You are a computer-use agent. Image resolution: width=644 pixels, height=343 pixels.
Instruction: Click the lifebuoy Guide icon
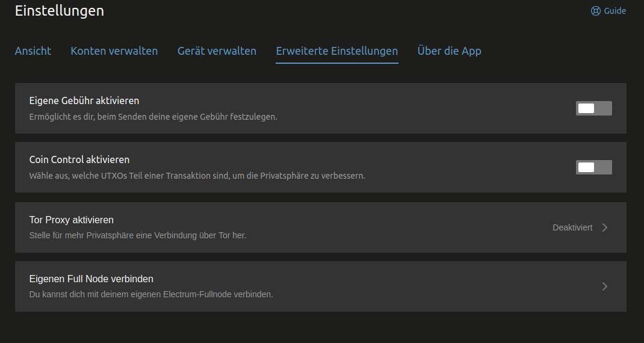pyautogui.click(x=595, y=11)
